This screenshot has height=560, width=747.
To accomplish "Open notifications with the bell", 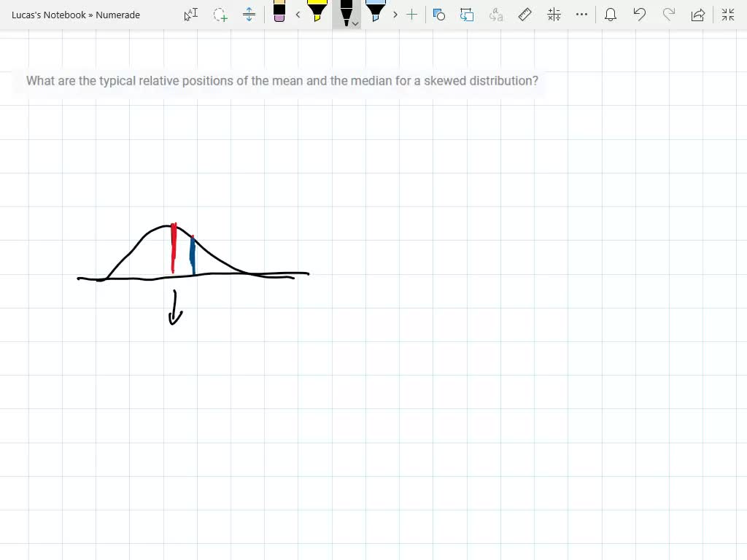I will click(611, 14).
